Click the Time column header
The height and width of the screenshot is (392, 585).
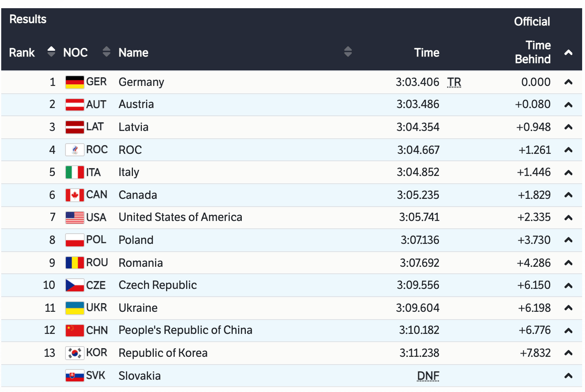[x=426, y=52]
